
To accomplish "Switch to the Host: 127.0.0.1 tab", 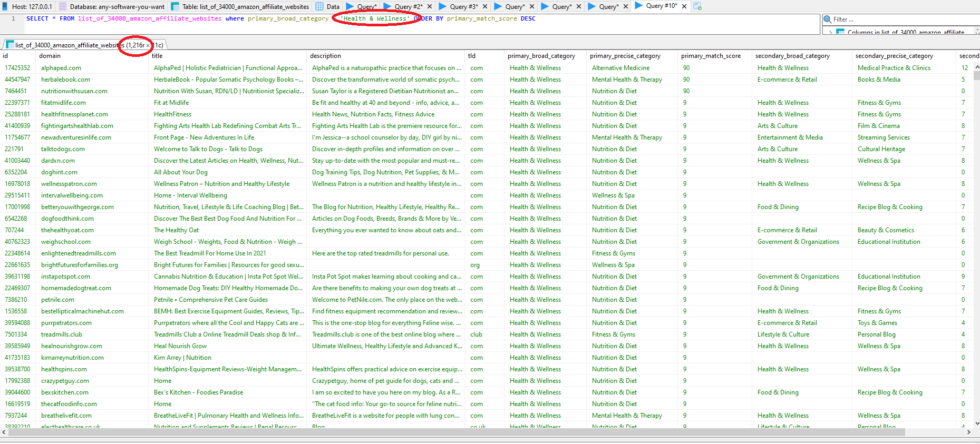I will pos(27,7).
